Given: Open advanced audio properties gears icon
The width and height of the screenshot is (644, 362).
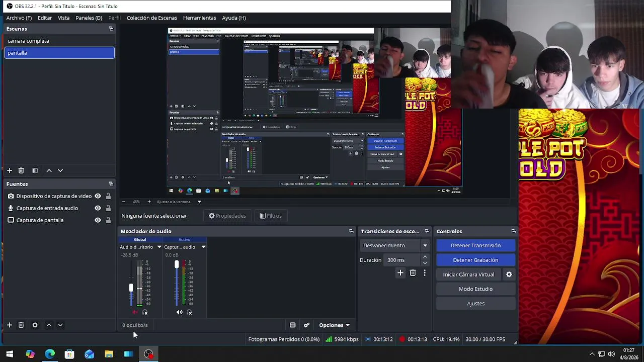Looking at the screenshot, I should click(306, 325).
